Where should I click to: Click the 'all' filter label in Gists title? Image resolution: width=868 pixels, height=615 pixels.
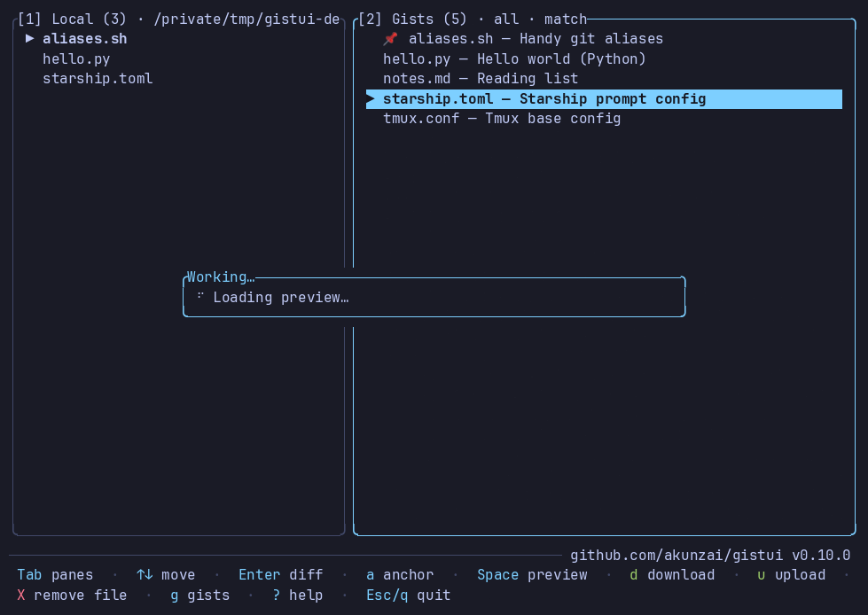(506, 19)
